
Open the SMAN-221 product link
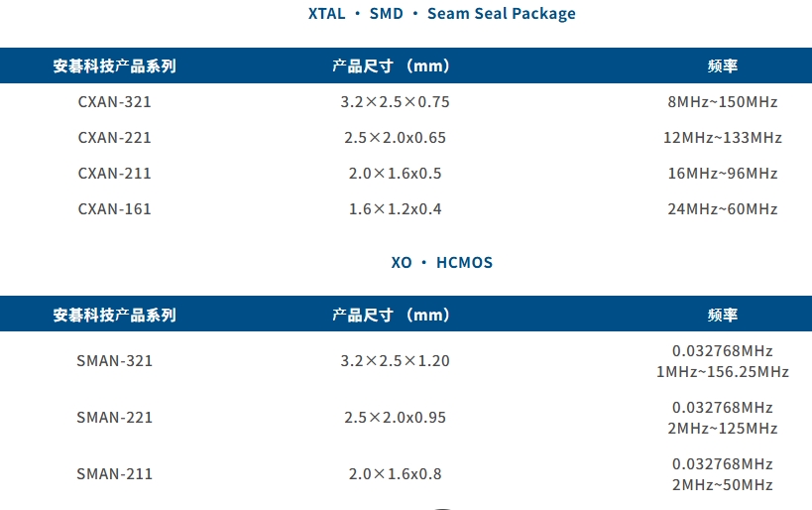(x=114, y=417)
